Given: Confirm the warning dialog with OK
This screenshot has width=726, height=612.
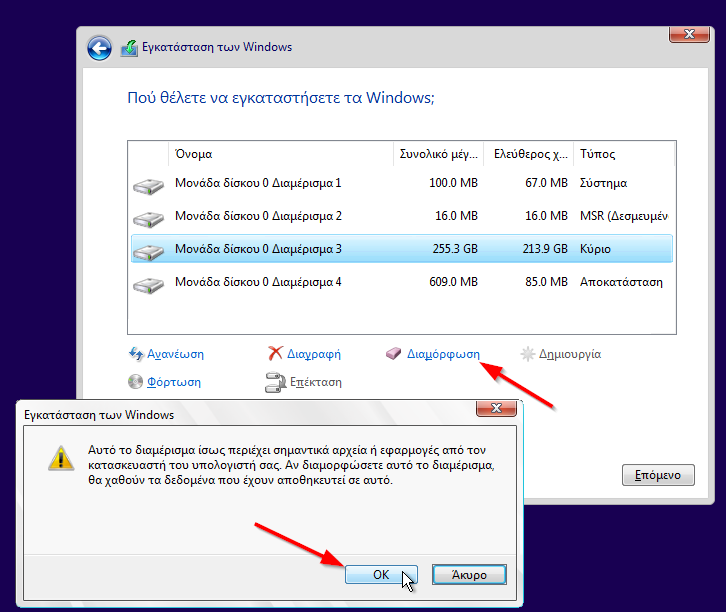Looking at the screenshot, I should tap(381, 575).
